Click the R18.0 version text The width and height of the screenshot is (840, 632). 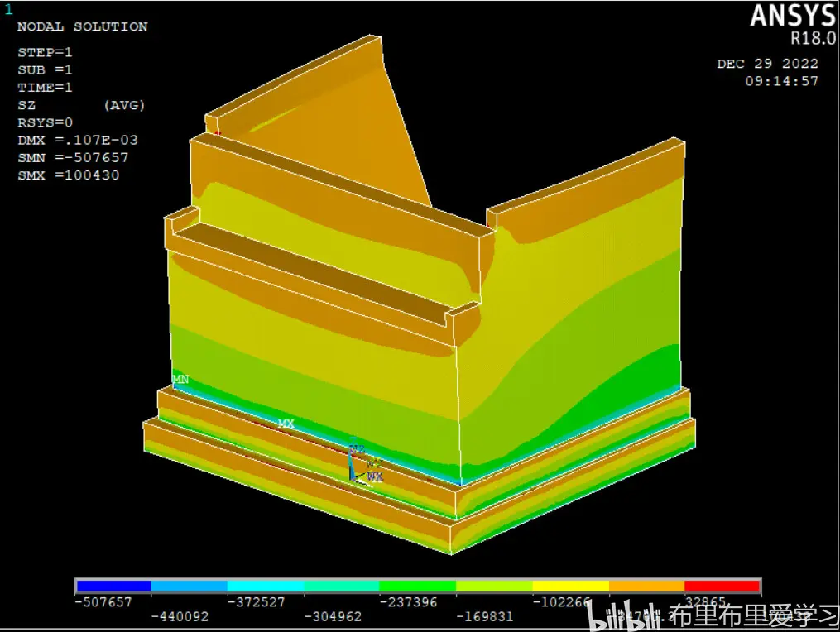pyautogui.click(x=814, y=39)
